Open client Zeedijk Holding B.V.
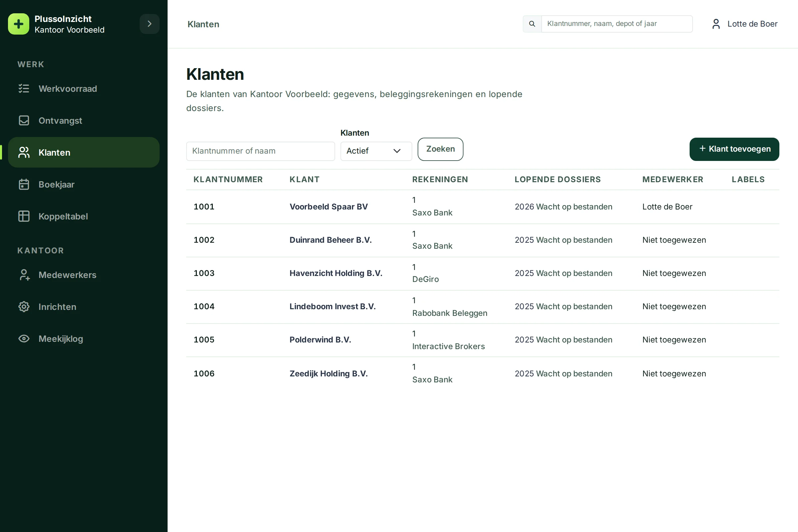The height and width of the screenshot is (532, 798). (329, 373)
